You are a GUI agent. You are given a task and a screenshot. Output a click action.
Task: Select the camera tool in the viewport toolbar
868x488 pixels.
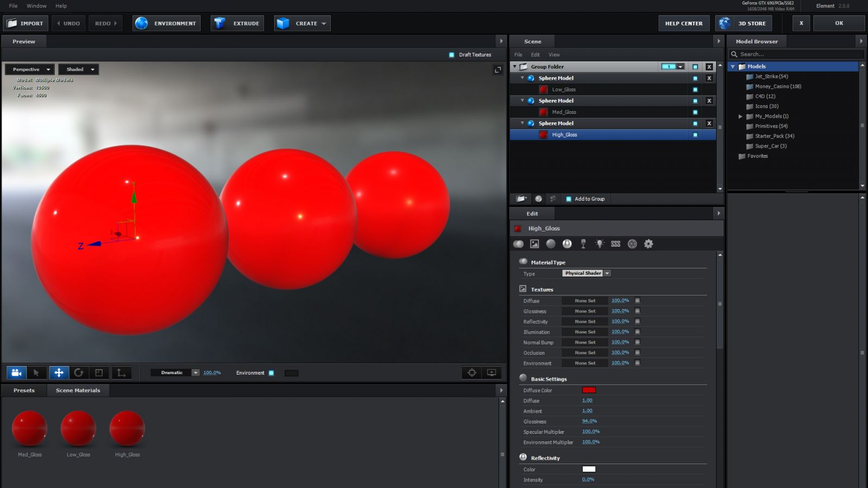tap(16, 373)
